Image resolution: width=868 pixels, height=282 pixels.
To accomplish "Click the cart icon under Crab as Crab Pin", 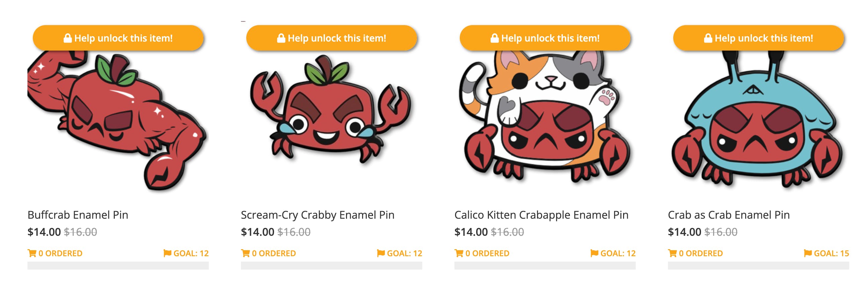I will 672,253.
